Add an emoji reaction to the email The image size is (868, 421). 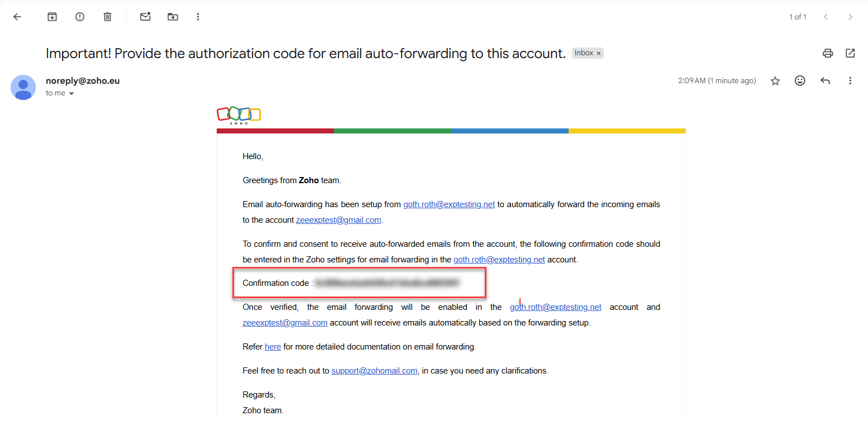pyautogui.click(x=800, y=81)
